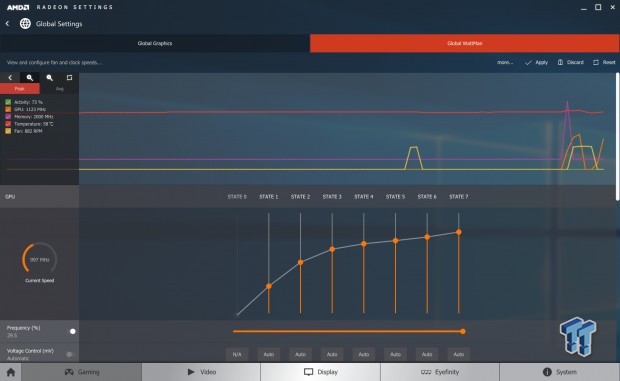This screenshot has width=620, height=381.
Task: Reset WattMan settings to default
Action: point(604,62)
